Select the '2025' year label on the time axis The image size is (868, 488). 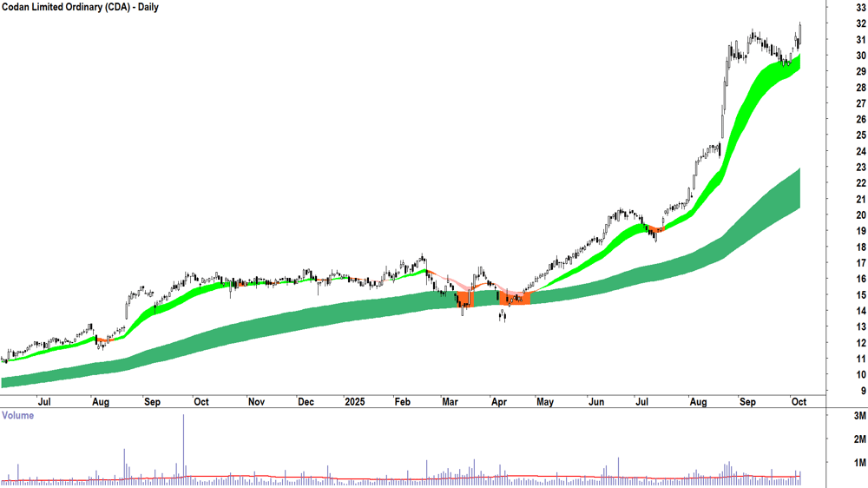tap(354, 401)
